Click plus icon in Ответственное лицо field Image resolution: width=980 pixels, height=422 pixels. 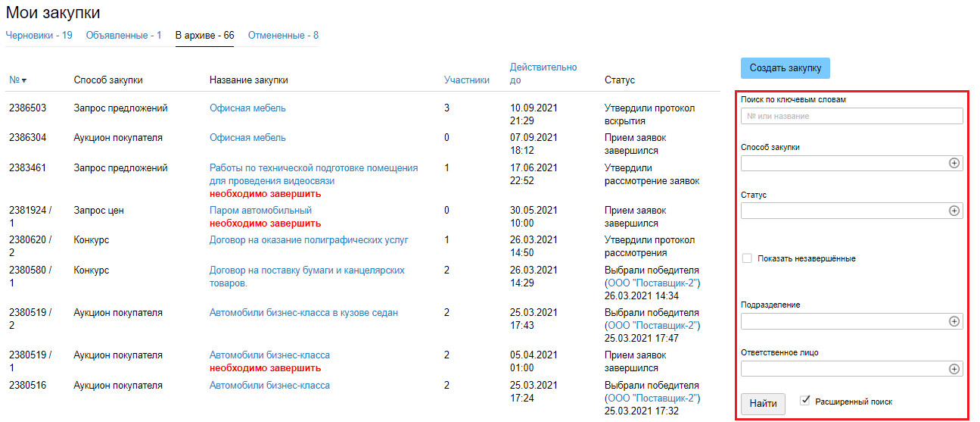pyautogui.click(x=954, y=369)
